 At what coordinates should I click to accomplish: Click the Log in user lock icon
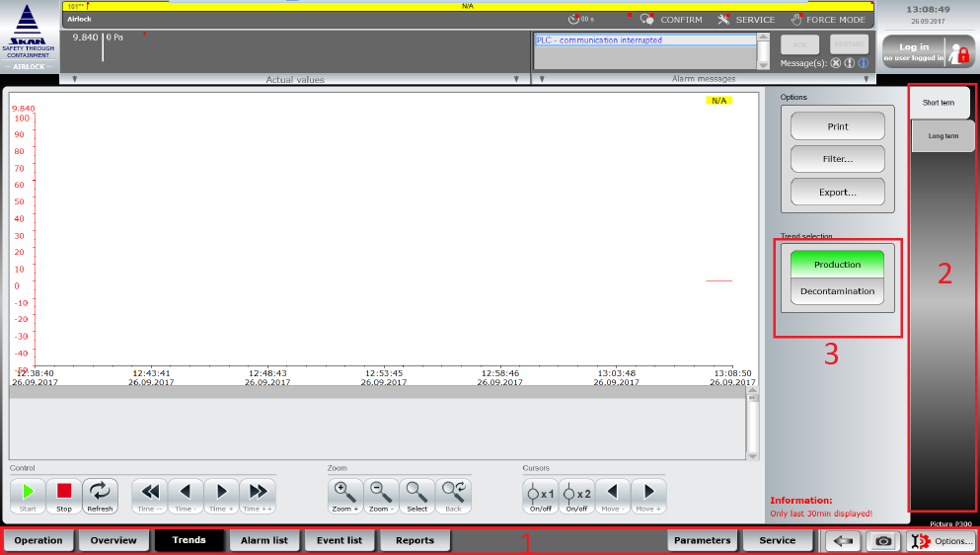(x=958, y=53)
